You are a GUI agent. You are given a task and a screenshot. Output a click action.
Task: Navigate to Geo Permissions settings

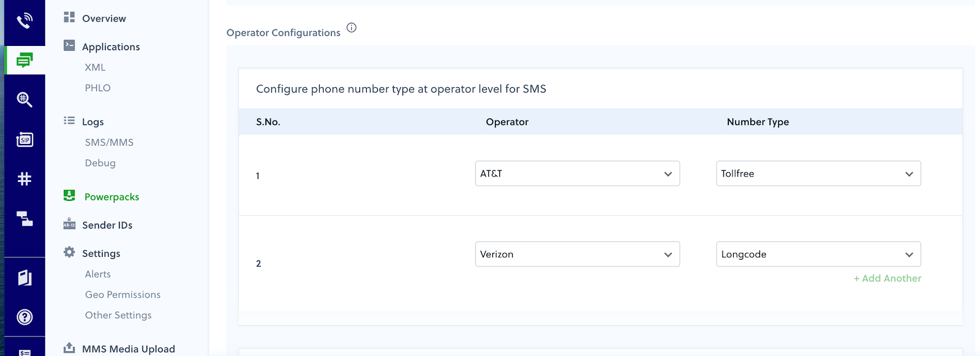(x=123, y=295)
